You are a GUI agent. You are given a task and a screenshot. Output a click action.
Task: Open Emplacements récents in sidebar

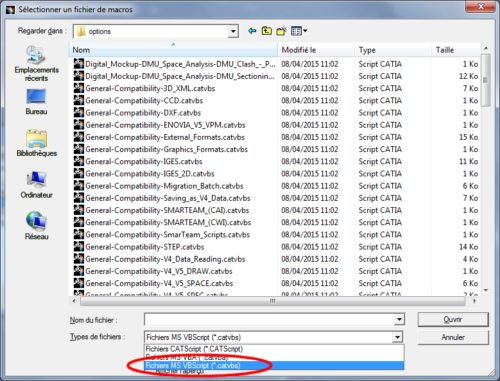point(36,64)
